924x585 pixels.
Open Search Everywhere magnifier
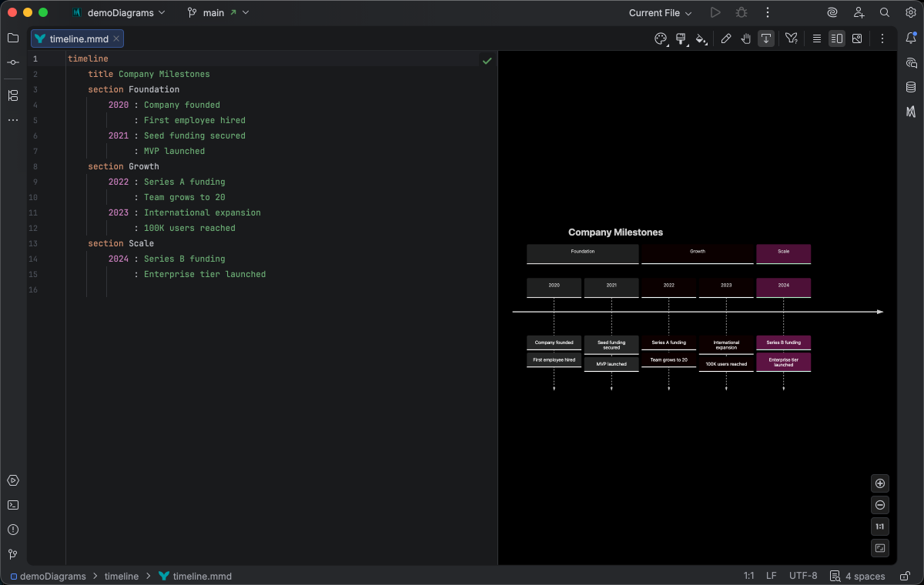(x=885, y=12)
